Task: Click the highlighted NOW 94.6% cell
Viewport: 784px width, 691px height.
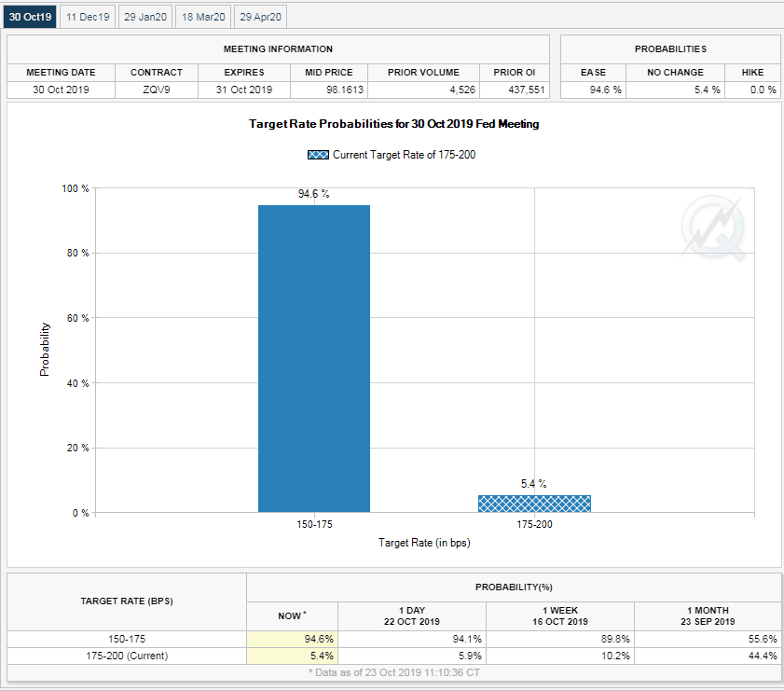Action: point(293,640)
